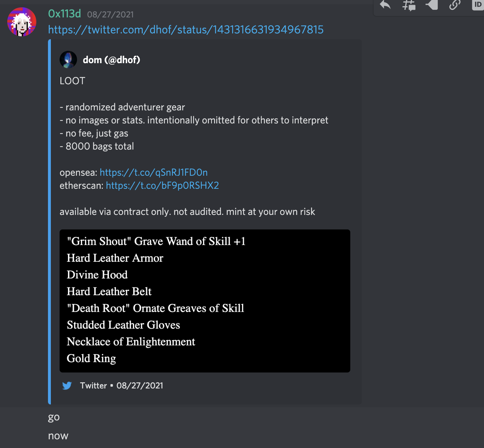
Task: Click the 0x113d username
Action: (x=65, y=14)
